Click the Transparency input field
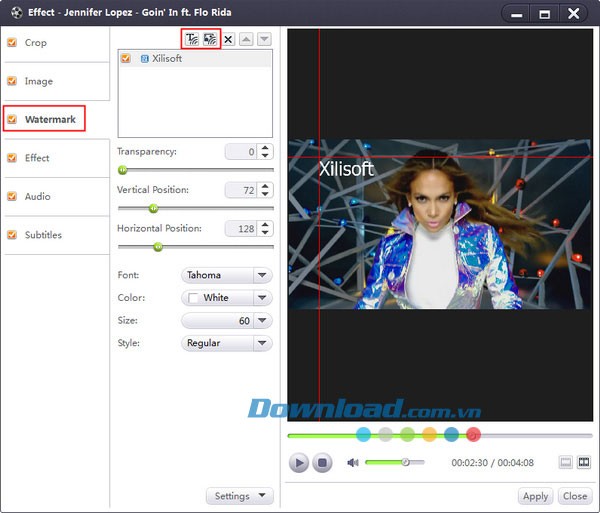The height and width of the screenshot is (513, 600). [x=241, y=152]
